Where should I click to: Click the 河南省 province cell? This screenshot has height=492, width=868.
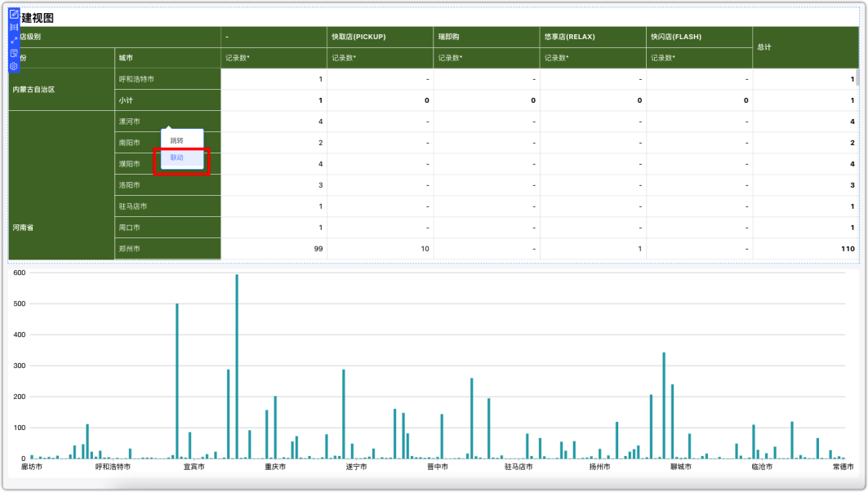tap(61, 185)
